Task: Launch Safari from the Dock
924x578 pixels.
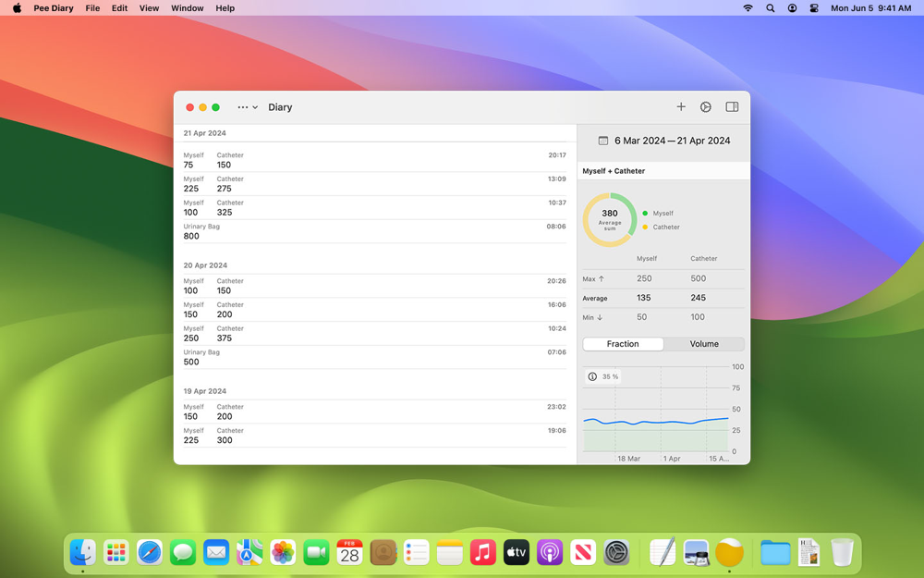Action: pyautogui.click(x=150, y=553)
